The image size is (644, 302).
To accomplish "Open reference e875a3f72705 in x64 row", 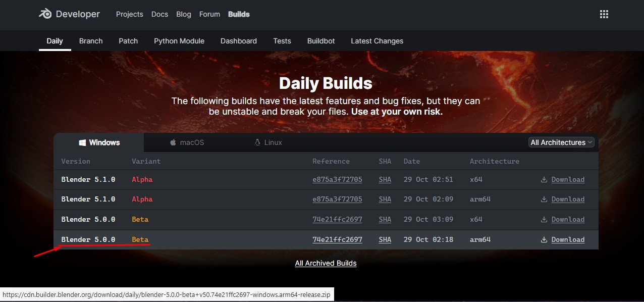I will tap(337, 179).
